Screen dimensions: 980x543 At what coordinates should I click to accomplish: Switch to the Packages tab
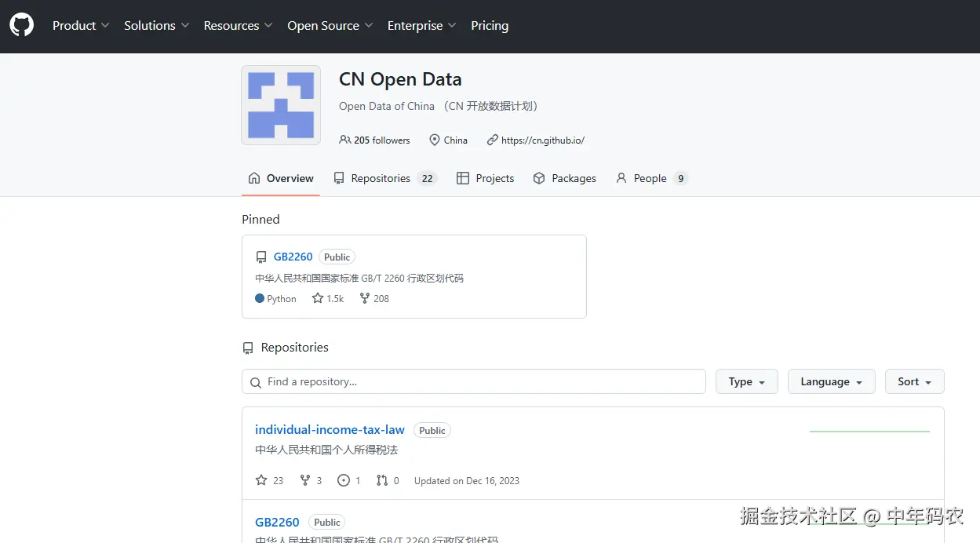click(x=565, y=178)
